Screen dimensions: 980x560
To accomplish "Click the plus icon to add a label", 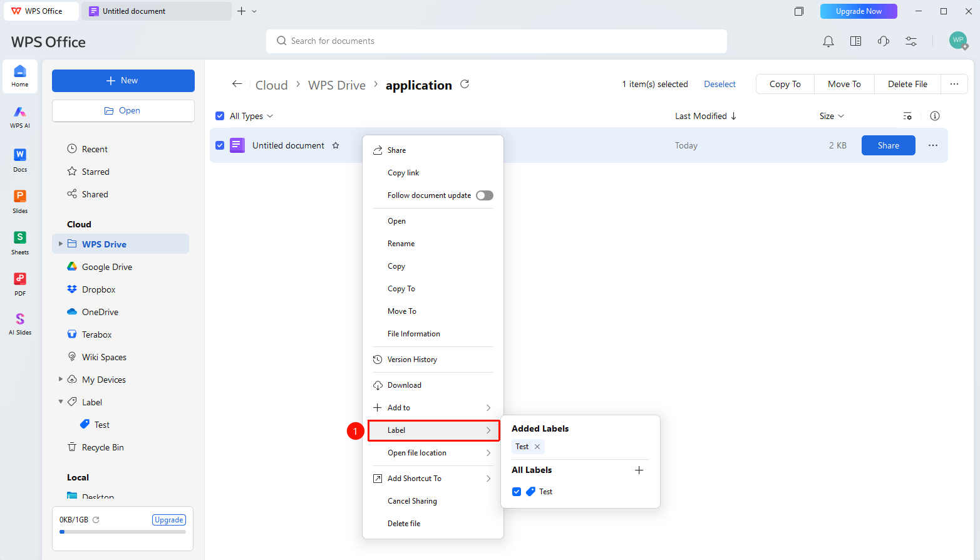I will 639,470.
